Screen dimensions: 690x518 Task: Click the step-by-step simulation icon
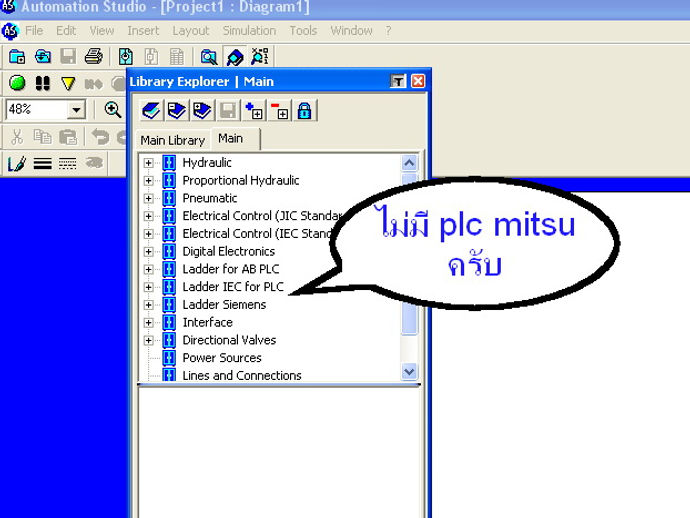[x=93, y=83]
